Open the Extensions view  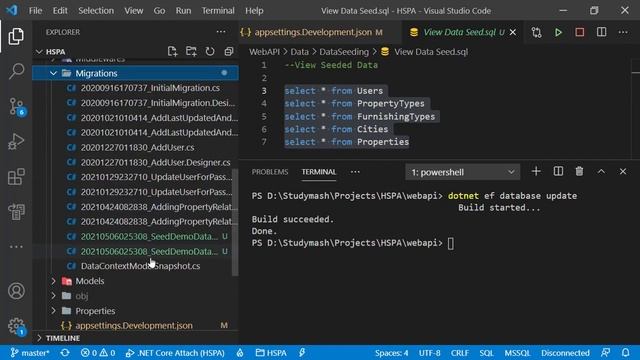[16, 177]
